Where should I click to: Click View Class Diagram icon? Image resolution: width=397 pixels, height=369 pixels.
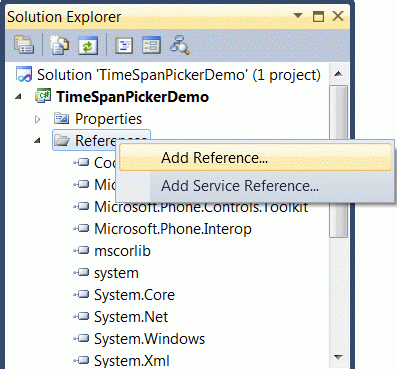click(x=180, y=45)
